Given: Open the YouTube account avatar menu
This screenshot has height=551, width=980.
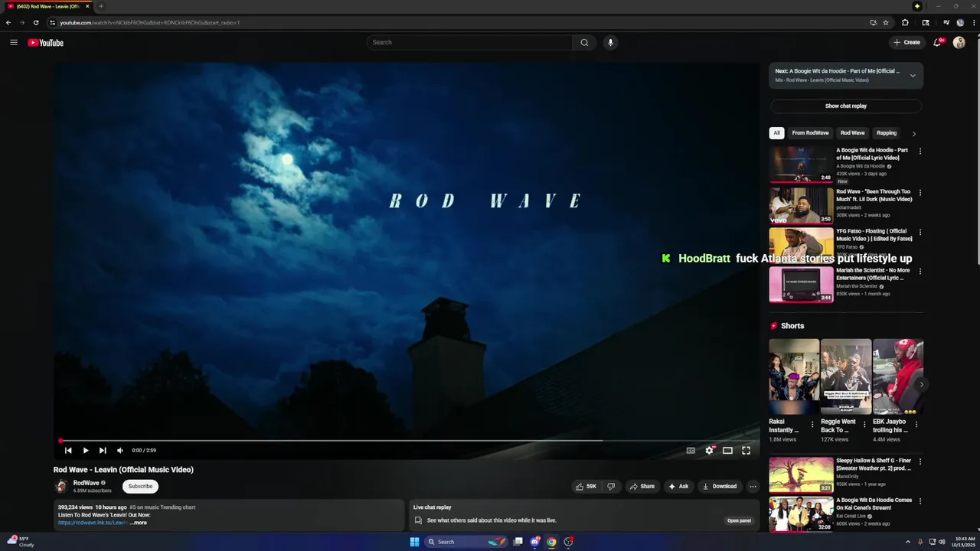Looking at the screenshot, I should 959,42.
